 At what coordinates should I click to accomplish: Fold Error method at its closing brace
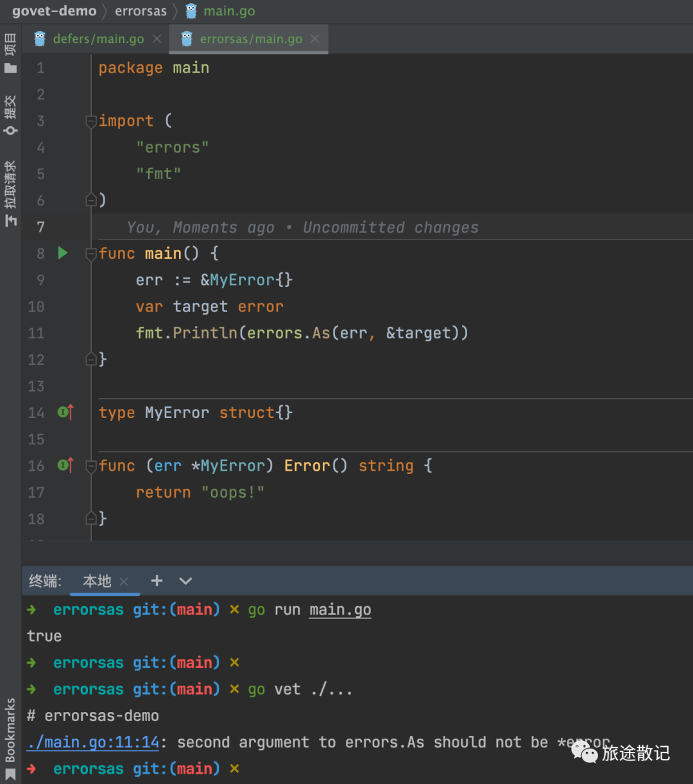[91, 519]
